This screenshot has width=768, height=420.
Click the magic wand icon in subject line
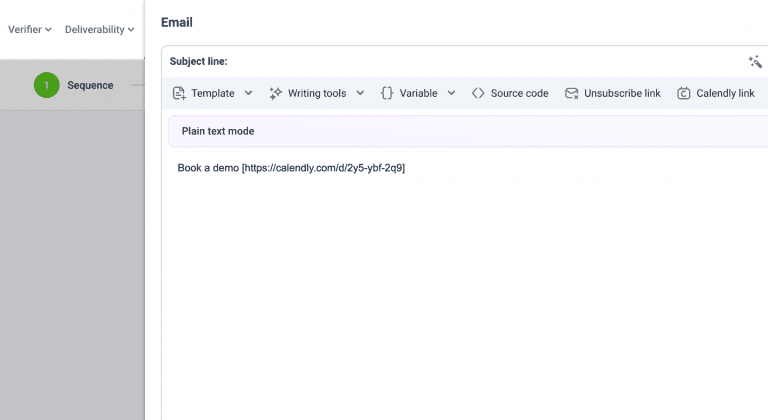click(755, 62)
